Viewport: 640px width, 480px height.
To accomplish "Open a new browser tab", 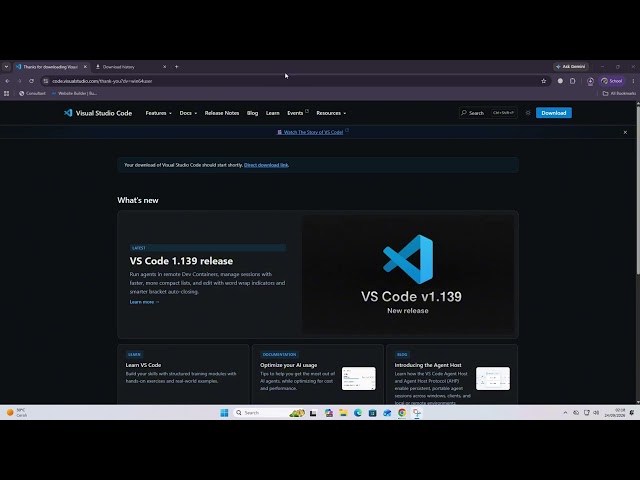I will click(176, 67).
